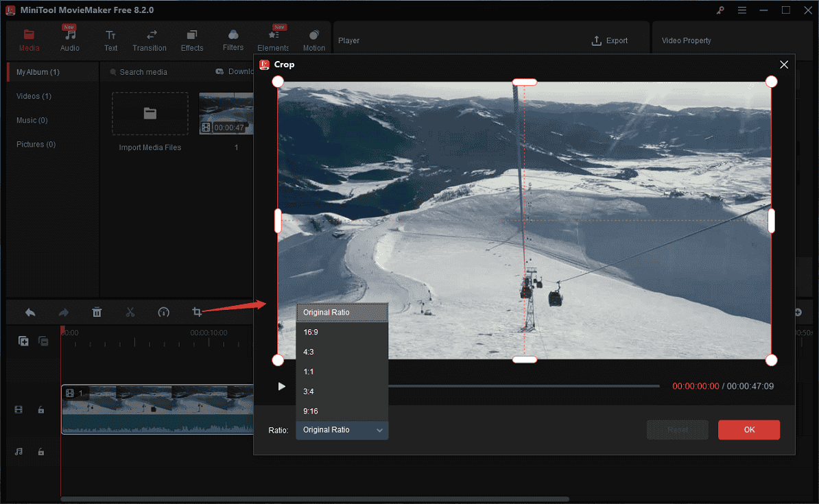
Task: Click the Crop tool icon in the timeline toolbar
Action: [x=197, y=312]
